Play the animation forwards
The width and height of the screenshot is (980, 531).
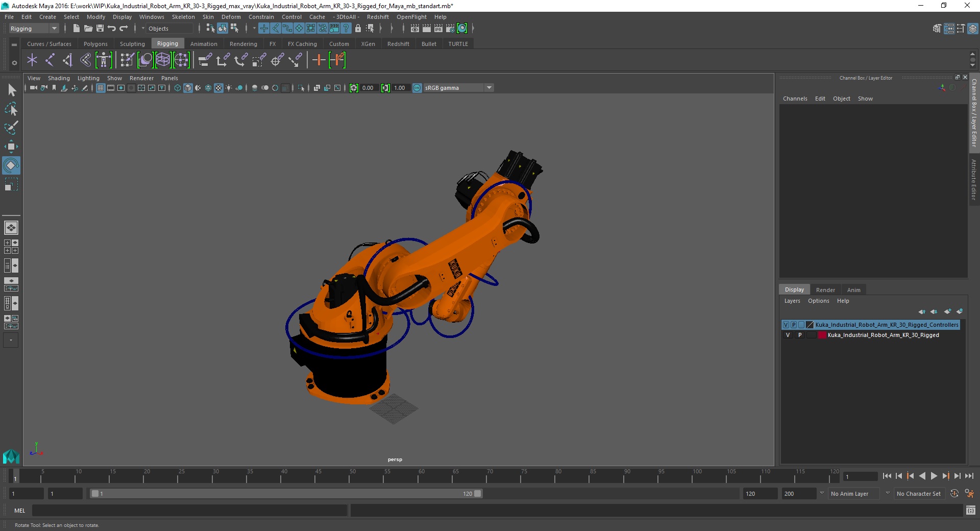point(934,476)
